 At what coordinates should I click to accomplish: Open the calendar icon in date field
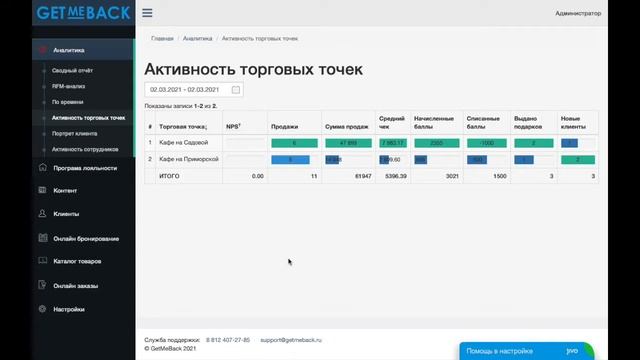point(236,90)
